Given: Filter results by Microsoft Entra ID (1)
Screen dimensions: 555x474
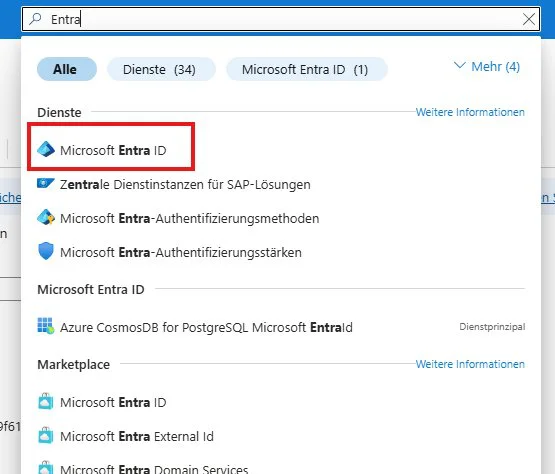Looking at the screenshot, I should (x=307, y=69).
